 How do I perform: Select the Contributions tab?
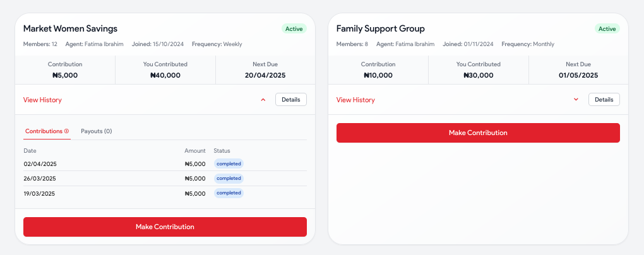coord(47,131)
